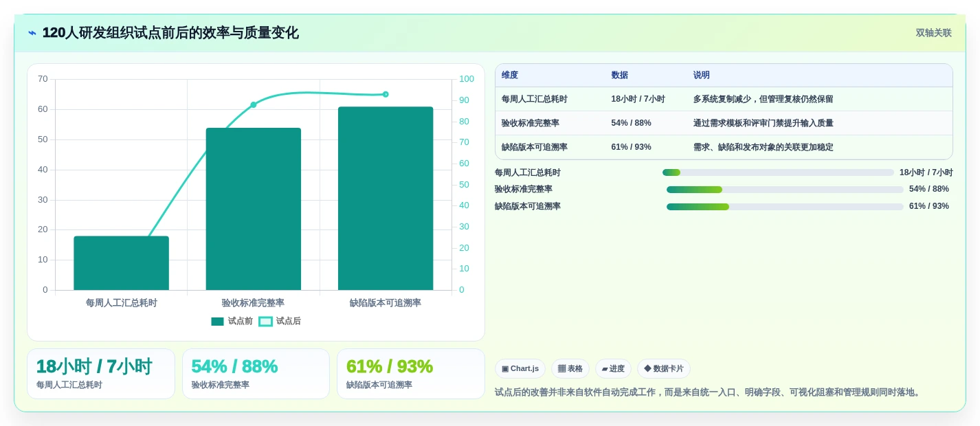Select the 验收标准完整率 bar in chart
This screenshot has height=426, width=980.
[254, 209]
